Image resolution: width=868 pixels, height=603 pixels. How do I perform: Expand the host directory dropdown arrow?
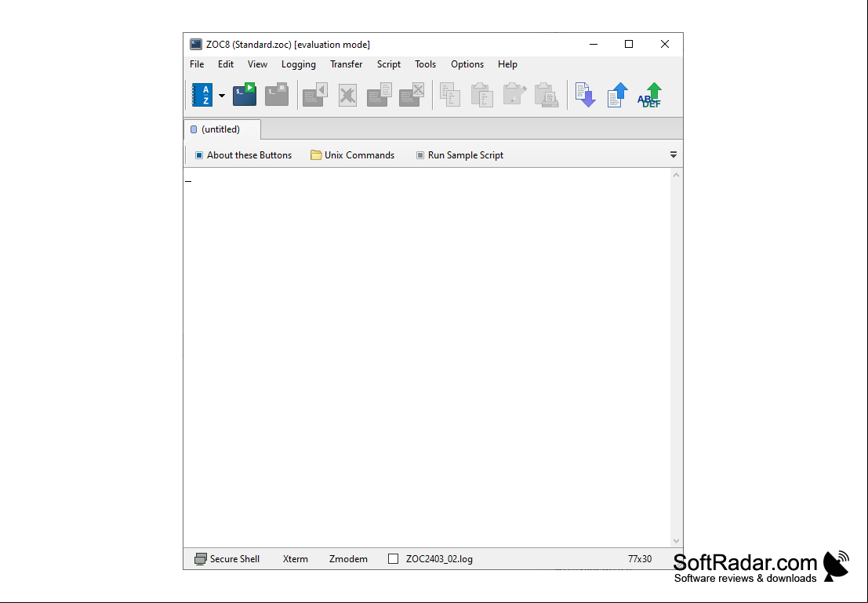[x=222, y=95]
